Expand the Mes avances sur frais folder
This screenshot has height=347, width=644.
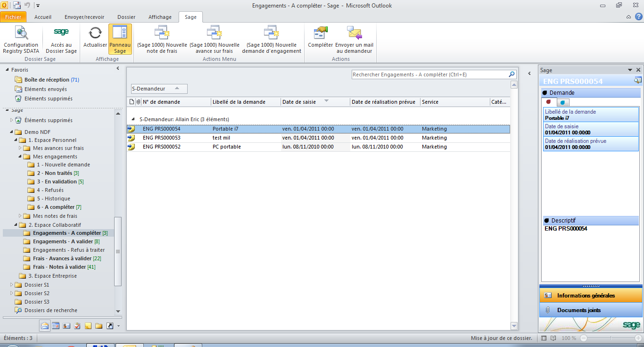point(20,148)
